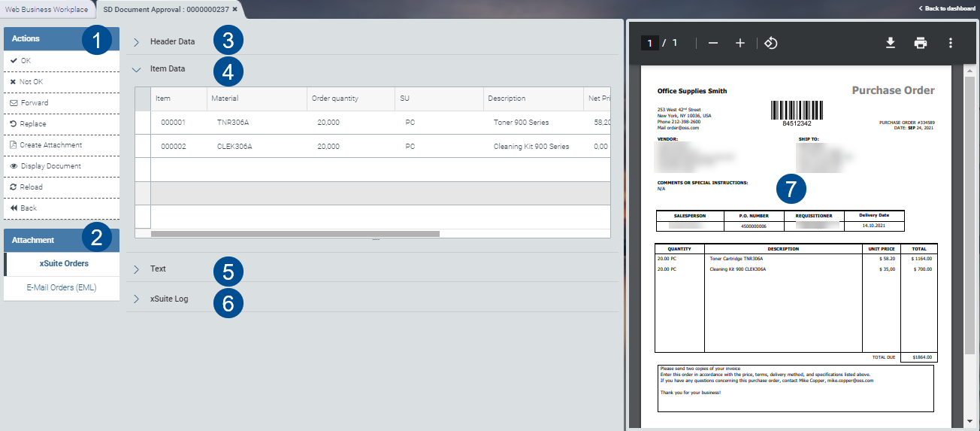Zoom out of the PDF document
Image resolution: width=980 pixels, height=431 pixels.
point(713,43)
